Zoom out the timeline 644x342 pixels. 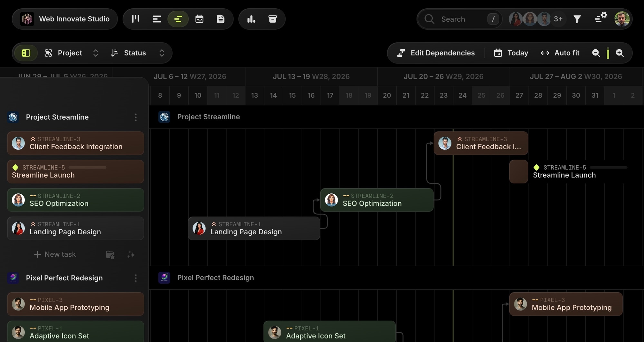point(596,53)
